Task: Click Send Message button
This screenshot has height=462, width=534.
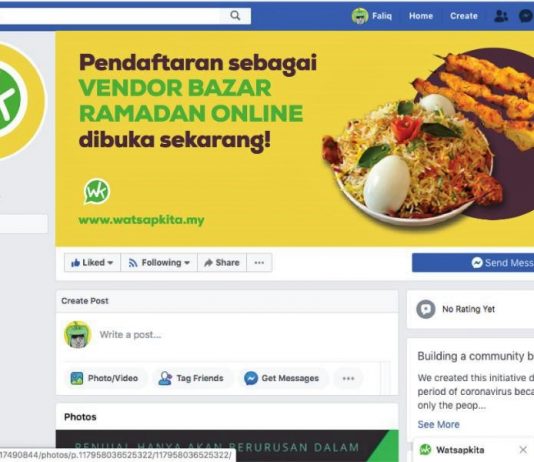Action: [473, 262]
